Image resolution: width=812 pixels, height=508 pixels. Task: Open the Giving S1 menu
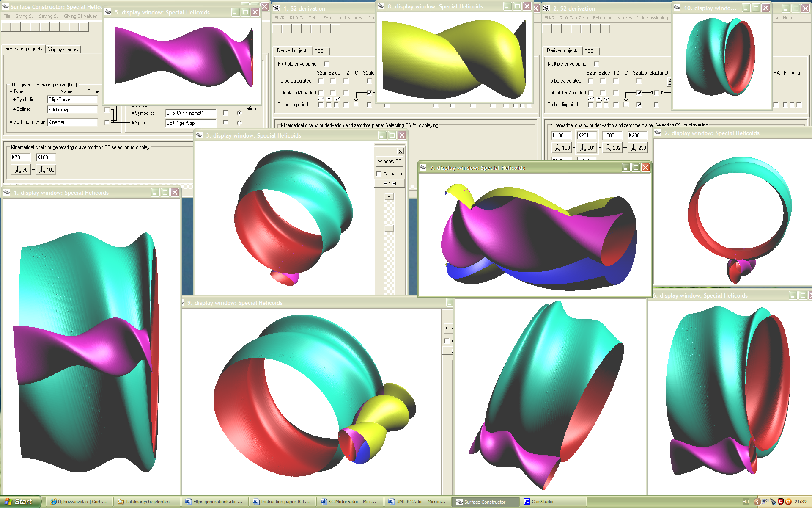[25, 16]
